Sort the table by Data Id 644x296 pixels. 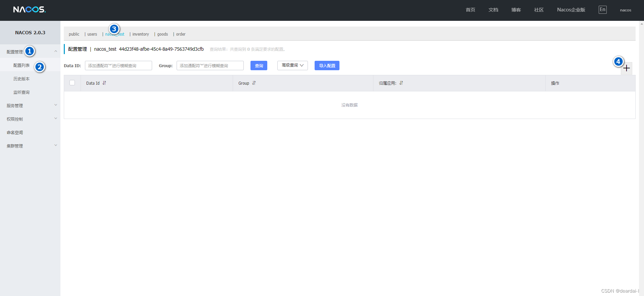(104, 83)
